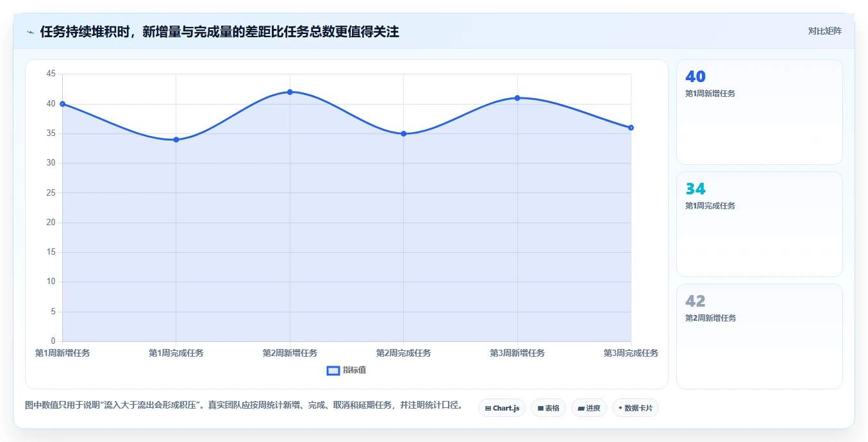This screenshot has width=868, height=442.
Task: Select the 表格 pill tag
Action: click(548, 408)
